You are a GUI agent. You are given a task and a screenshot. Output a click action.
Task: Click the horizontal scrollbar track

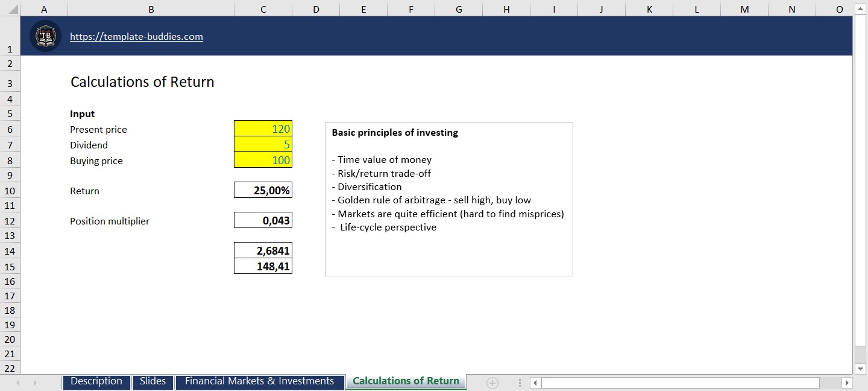[680, 383]
